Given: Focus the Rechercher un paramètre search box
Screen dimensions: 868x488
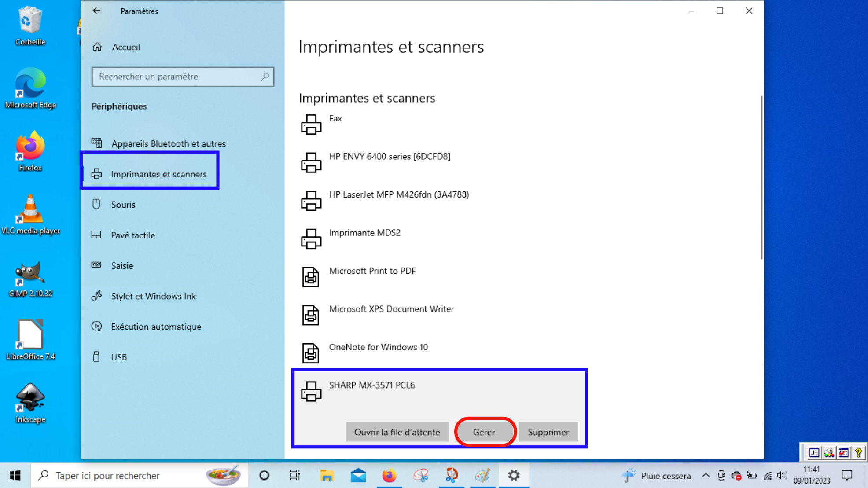Looking at the screenshot, I should point(183,77).
